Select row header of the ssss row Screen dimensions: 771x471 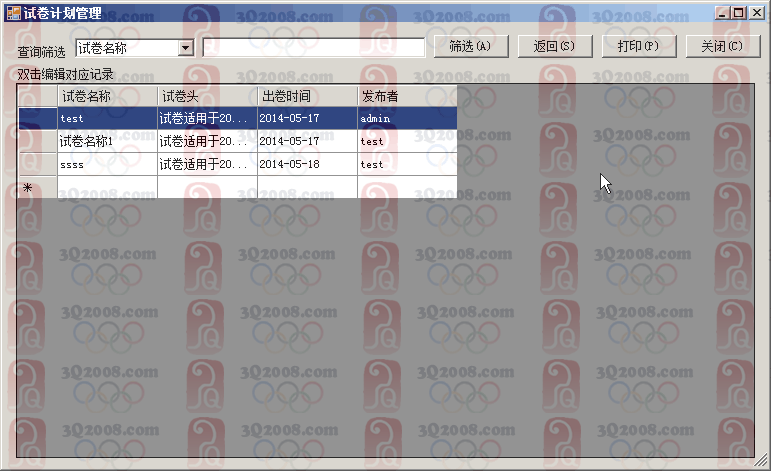[38, 164]
